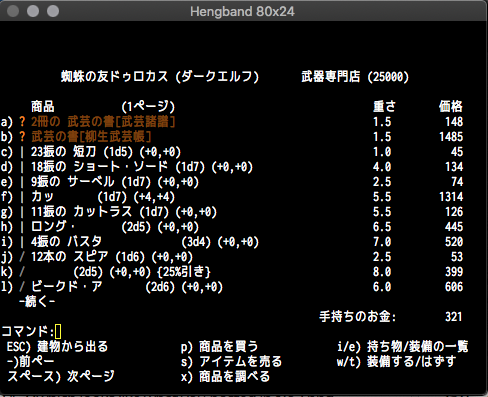
Task: Click the s) アイテムを売る command
Action: coord(231,362)
